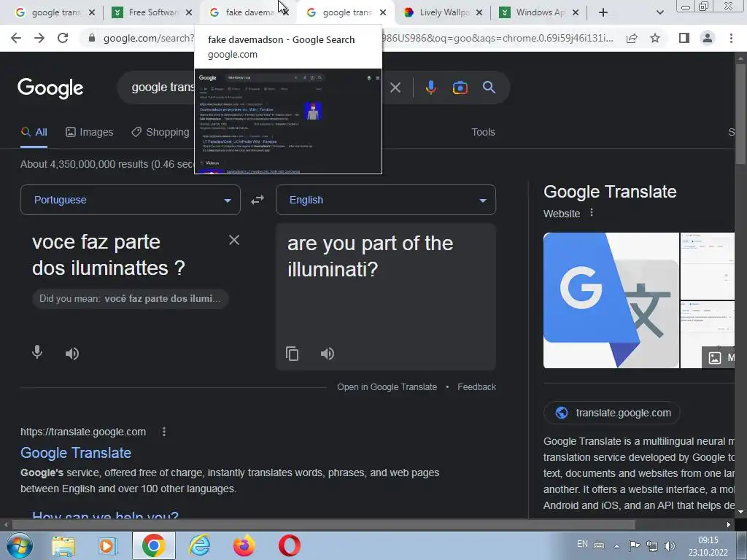Open the translate.google.com chip

[x=612, y=413]
